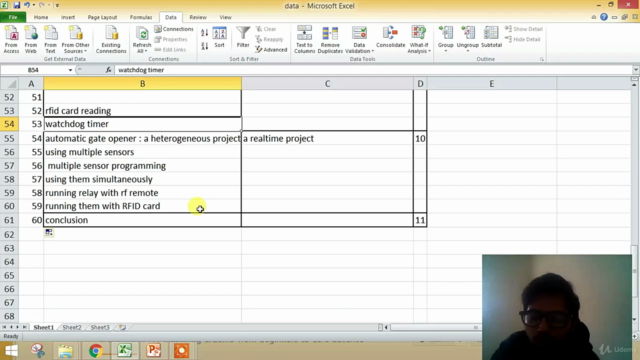Viewport: 640px width, 360px height.
Task: Open workbook Connections
Action: [x=174, y=29]
